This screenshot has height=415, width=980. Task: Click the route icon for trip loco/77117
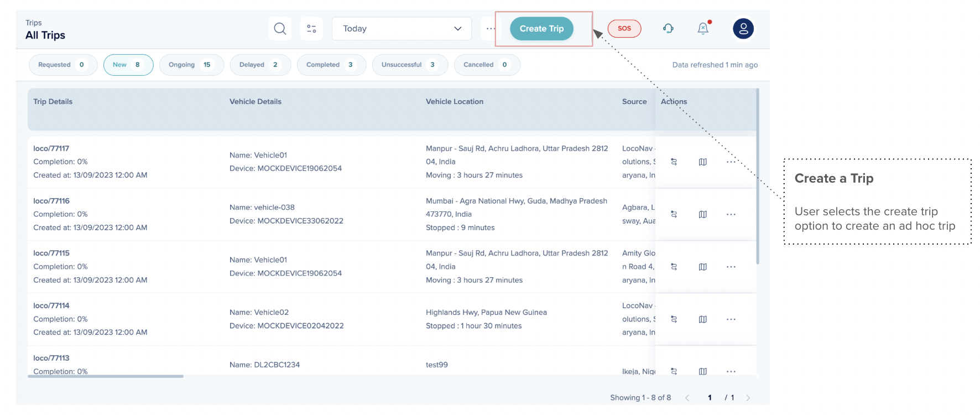[x=674, y=162]
